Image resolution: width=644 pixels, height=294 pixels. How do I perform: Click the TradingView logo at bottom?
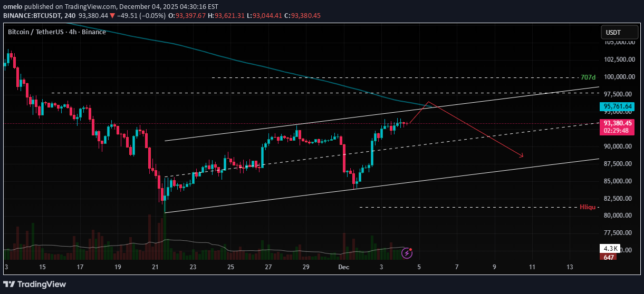(35, 284)
